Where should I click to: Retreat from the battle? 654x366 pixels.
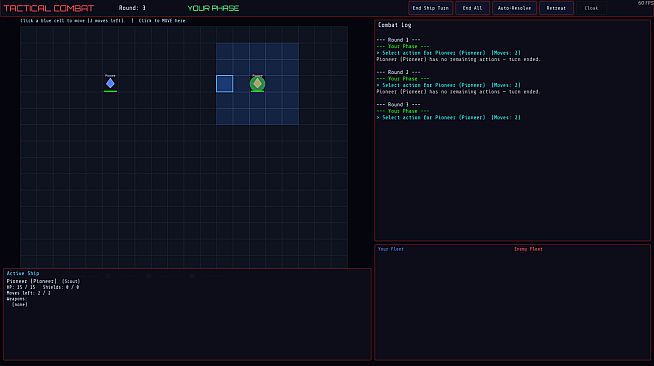click(x=556, y=8)
